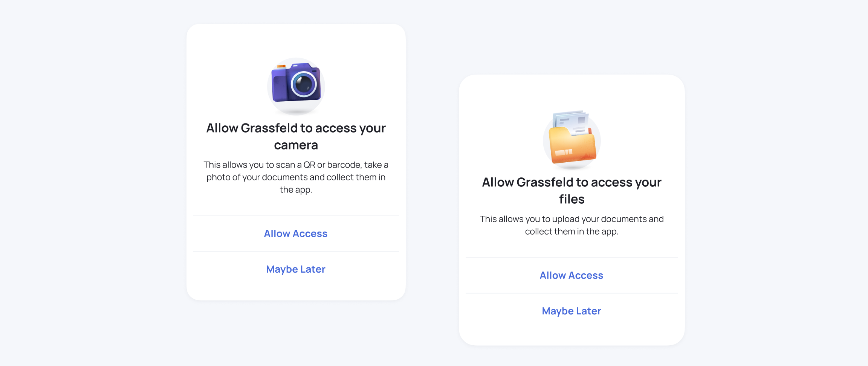Allow Access in the camera dialog
Screen dimensions: 868x366
296,234
